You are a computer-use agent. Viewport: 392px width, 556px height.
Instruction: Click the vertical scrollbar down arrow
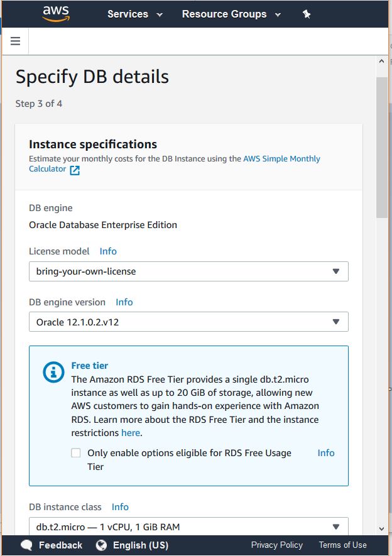pyautogui.click(x=381, y=529)
